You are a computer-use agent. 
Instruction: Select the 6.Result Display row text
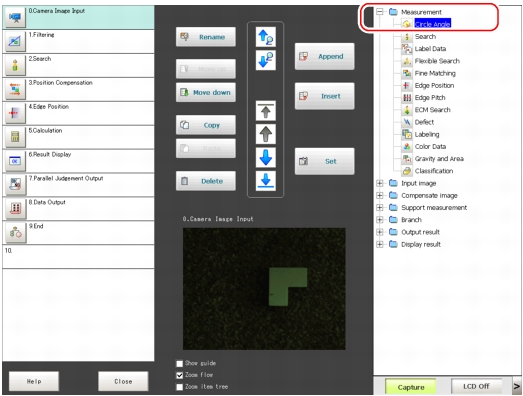point(50,154)
